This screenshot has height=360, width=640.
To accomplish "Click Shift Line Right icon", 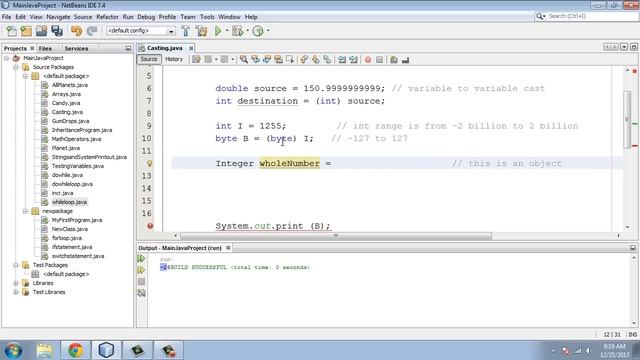I will point(353,60).
